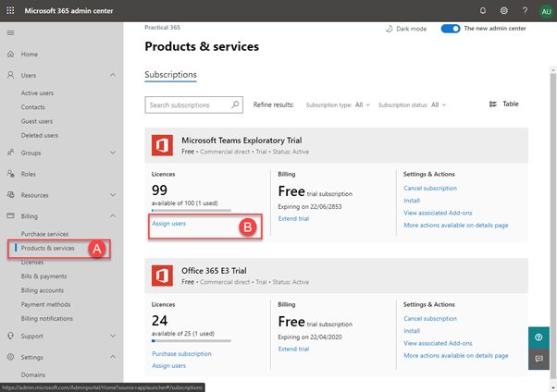The image size is (557, 392).
Task: Click the Users person icon
Action: click(11, 75)
